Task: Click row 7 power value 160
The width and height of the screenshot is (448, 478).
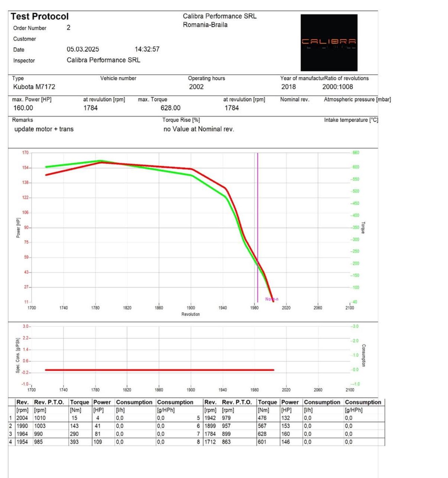Action: pos(286,434)
